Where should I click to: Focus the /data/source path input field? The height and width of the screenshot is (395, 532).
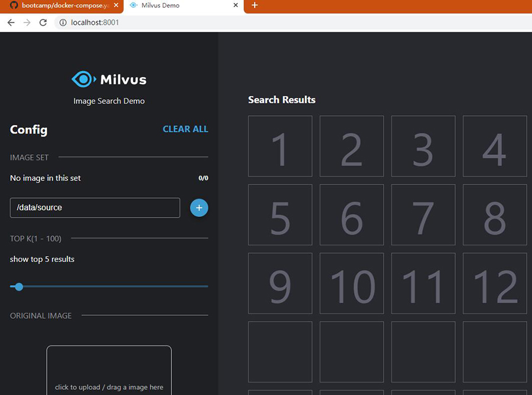click(x=95, y=208)
